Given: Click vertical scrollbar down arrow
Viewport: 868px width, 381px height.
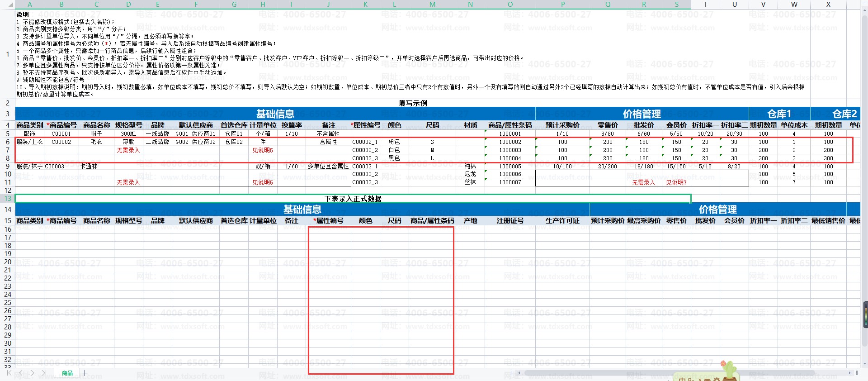Looking at the screenshot, I should 864,363.
